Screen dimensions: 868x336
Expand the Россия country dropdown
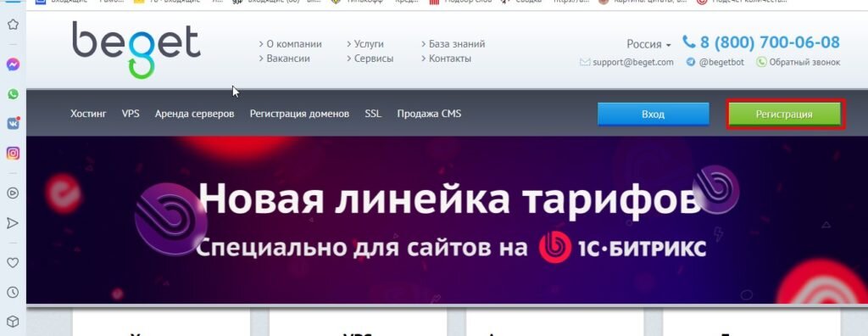point(648,44)
